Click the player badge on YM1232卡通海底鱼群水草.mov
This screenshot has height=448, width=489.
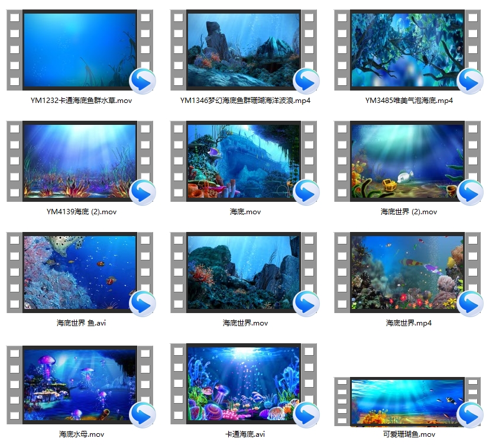pyautogui.click(x=143, y=81)
